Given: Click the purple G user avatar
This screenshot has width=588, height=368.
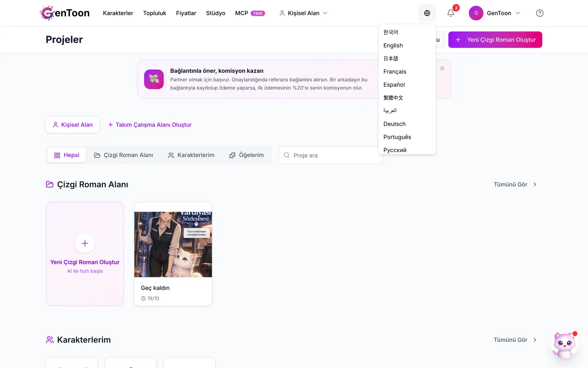Looking at the screenshot, I should click(x=476, y=13).
